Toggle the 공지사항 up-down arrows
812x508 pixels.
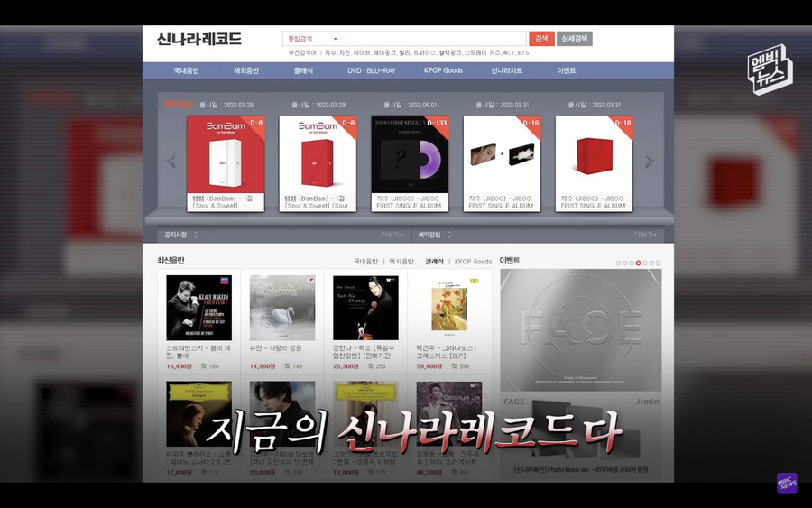[196, 235]
